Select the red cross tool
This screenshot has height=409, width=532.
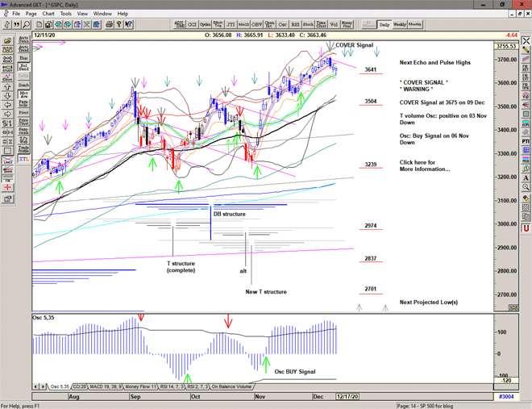click(7, 186)
